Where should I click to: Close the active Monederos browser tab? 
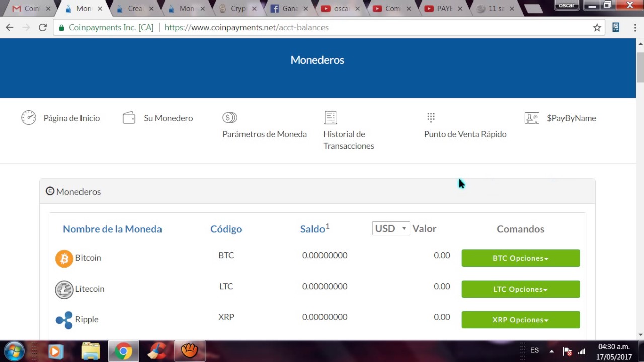click(x=100, y=9)
